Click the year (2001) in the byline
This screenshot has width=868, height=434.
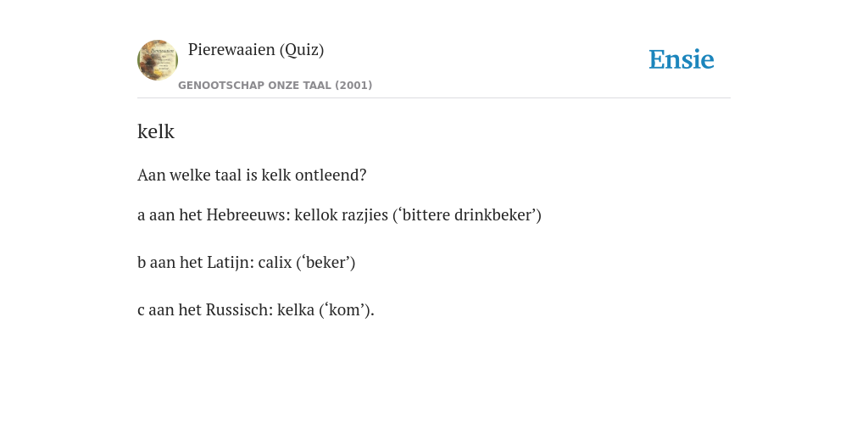click(x=353, y=86)
